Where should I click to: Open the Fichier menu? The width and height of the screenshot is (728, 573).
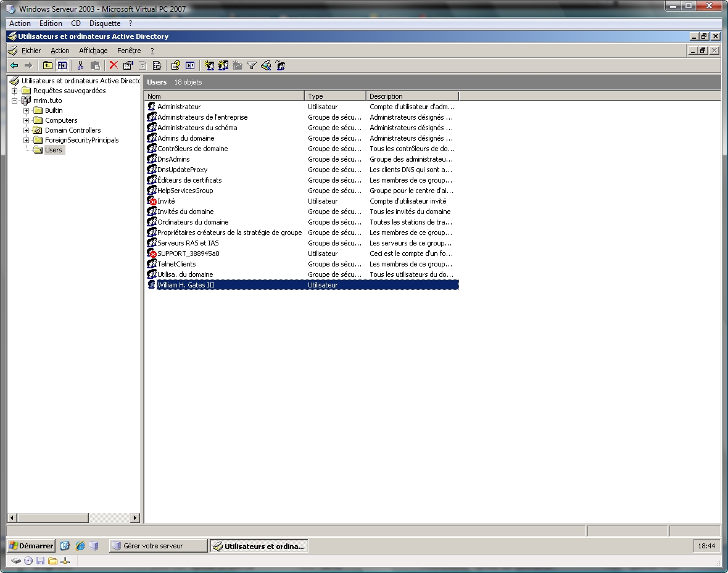pos(31,51)
